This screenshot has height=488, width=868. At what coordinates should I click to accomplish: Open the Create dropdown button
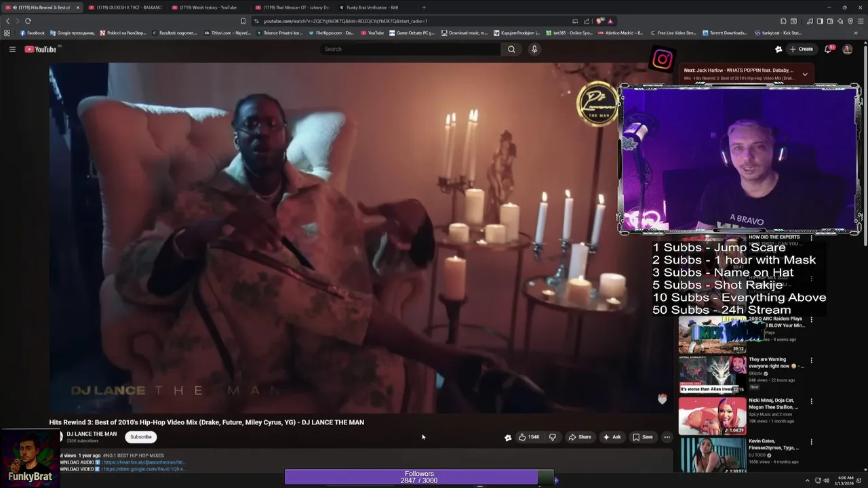point(801,49)
